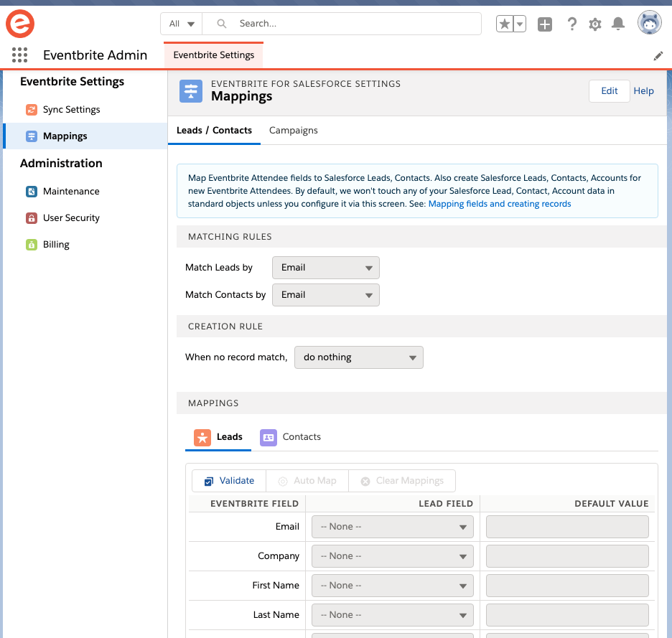This screenshot has height=638, width=672.
Task: Open User Security in the sidebar
Action: 85,218
